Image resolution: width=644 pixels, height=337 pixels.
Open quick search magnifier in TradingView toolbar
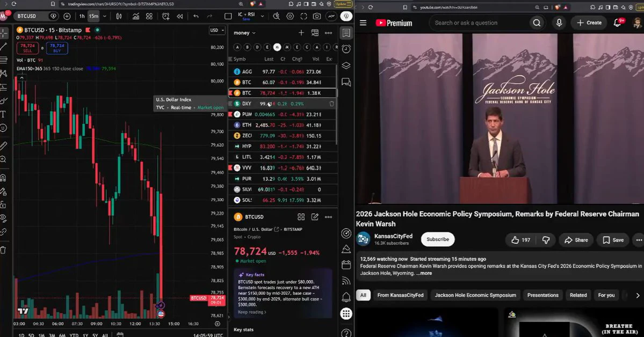(x=277, y=16)
